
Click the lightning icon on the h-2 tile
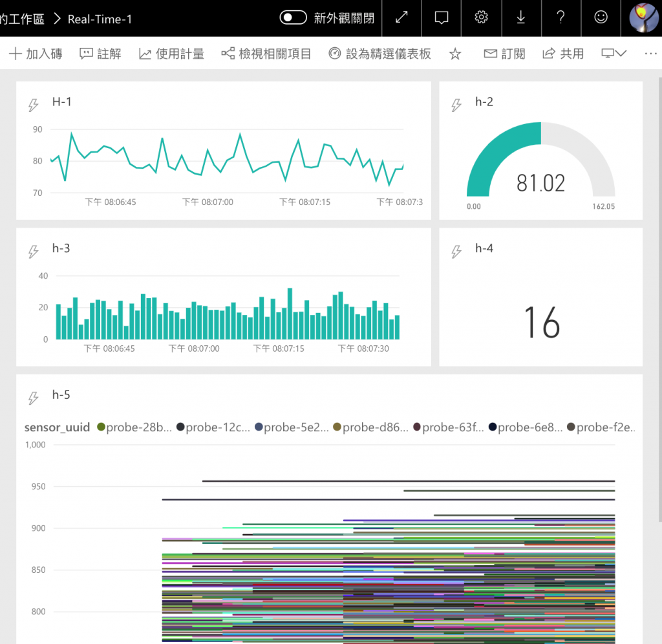[x=456, y=105]
